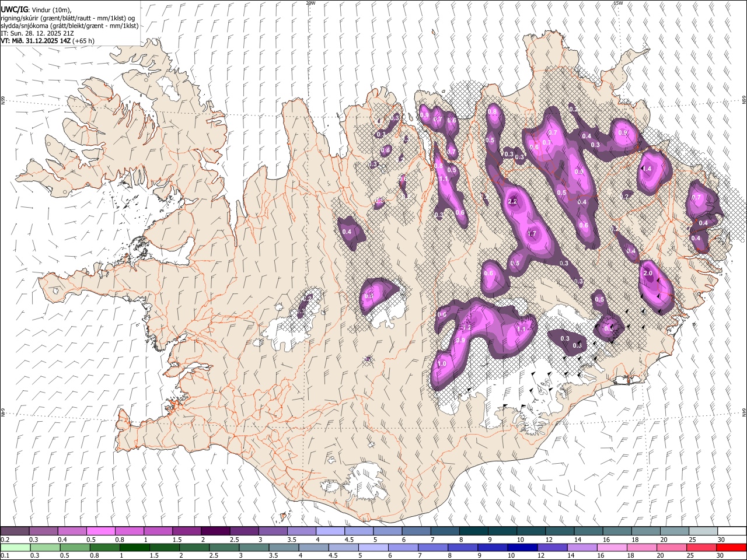
Task: Click the '1.0' value in the southern pink area
Action: point(442,363)
